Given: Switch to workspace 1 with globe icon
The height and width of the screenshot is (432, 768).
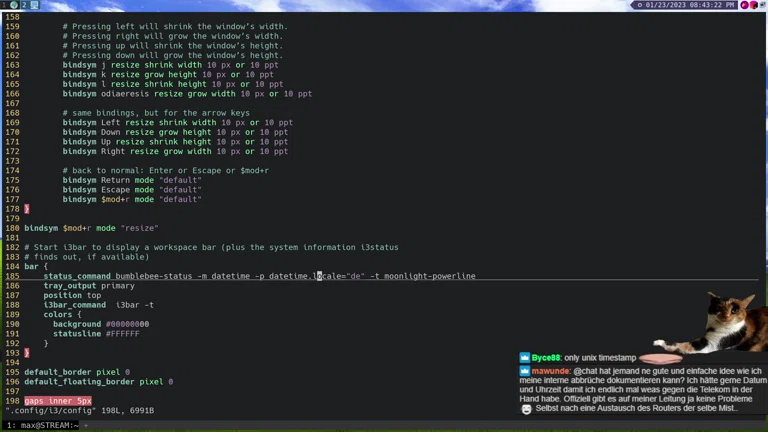Looking at the screenshot, I should 10,5.
